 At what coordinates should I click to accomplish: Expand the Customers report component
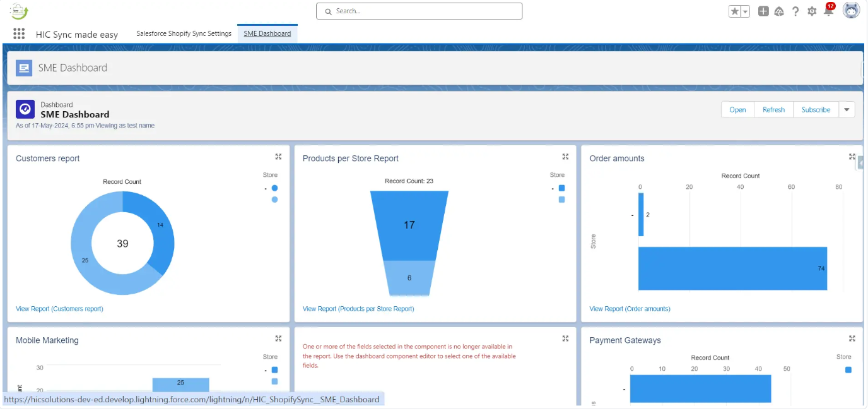[x=278, y=157]
